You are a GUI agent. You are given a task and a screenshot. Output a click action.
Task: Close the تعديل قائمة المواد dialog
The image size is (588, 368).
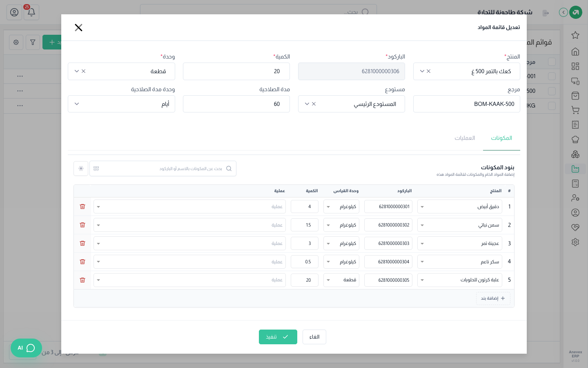pyautogui.click(x=78, y=27)
